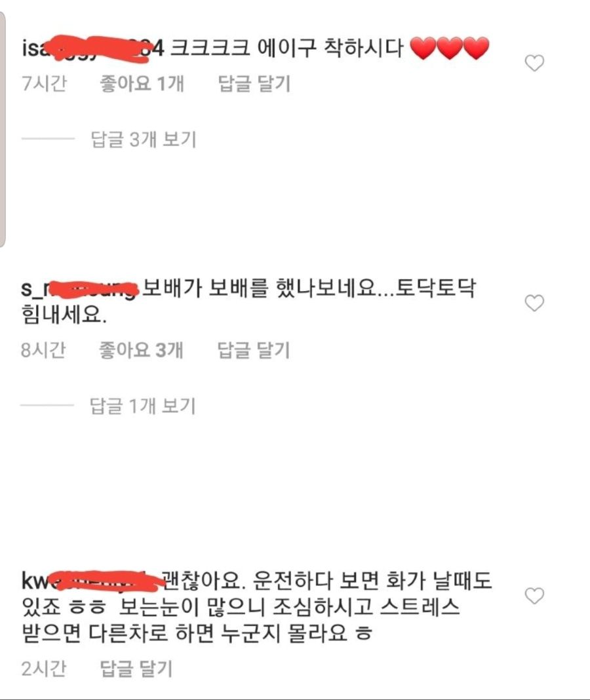Click the red heart emojis in first comment
Screen dimensions: 590x700
click(x=449, y=49)
